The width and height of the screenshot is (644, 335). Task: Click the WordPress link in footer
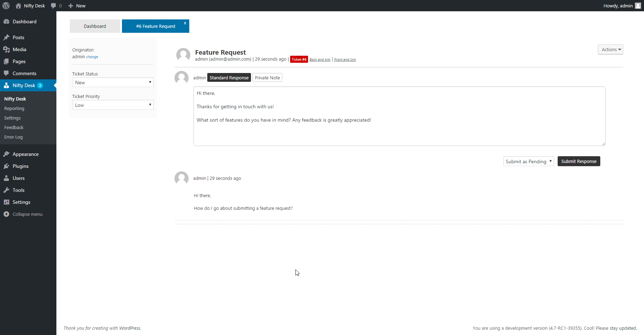(x=129, y=328)
